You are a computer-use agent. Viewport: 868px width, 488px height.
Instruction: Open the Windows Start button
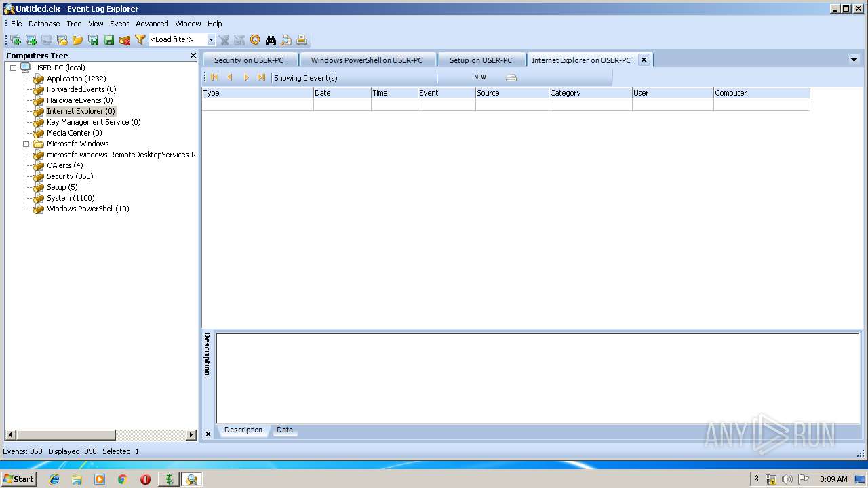19,479
